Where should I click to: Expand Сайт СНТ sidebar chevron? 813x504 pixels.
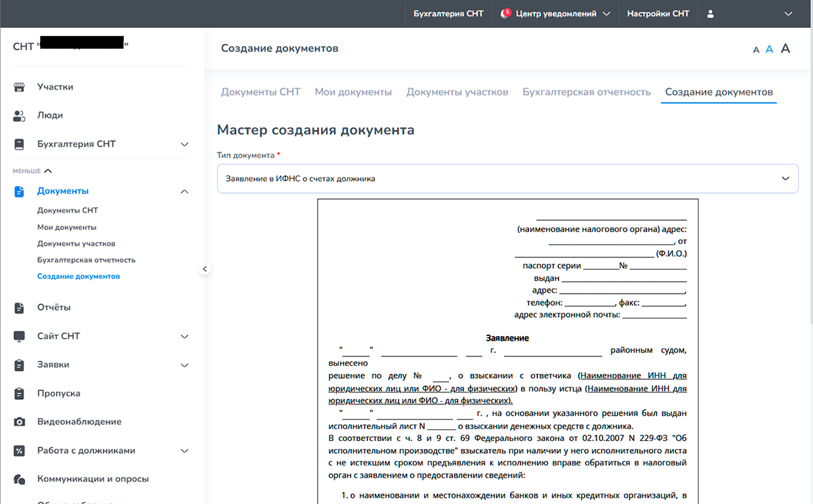pos(184,336)
